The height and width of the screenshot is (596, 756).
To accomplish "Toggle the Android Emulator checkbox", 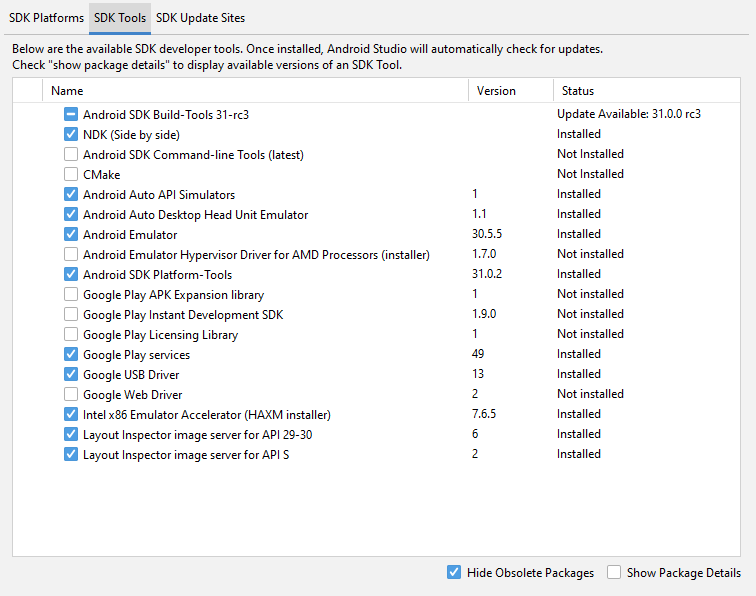I will pyautogui.click(x=71, y=234).
